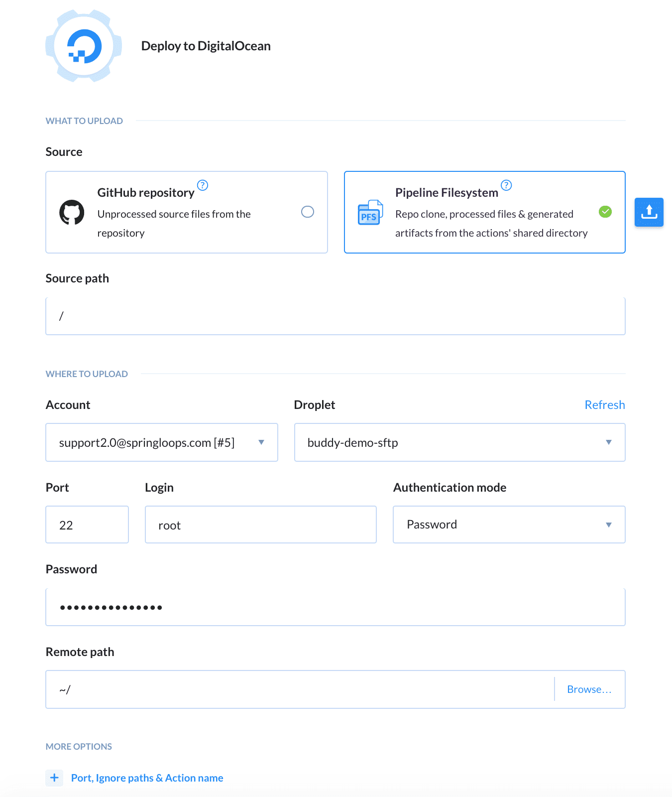Click the blue upload action icon
Screen dimensions: 672x797
pyautogui.click(x=649, y=212)
